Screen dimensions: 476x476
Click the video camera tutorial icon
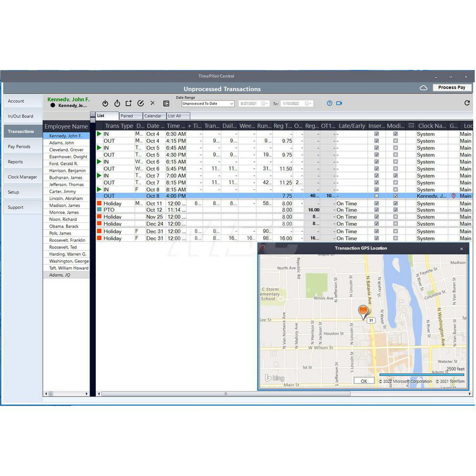(339, 103)
